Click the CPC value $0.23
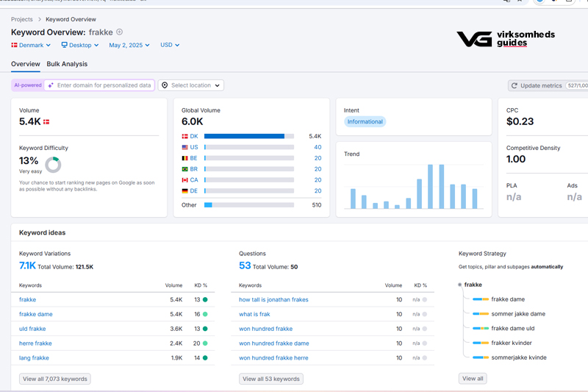 (x=520, y=121)
